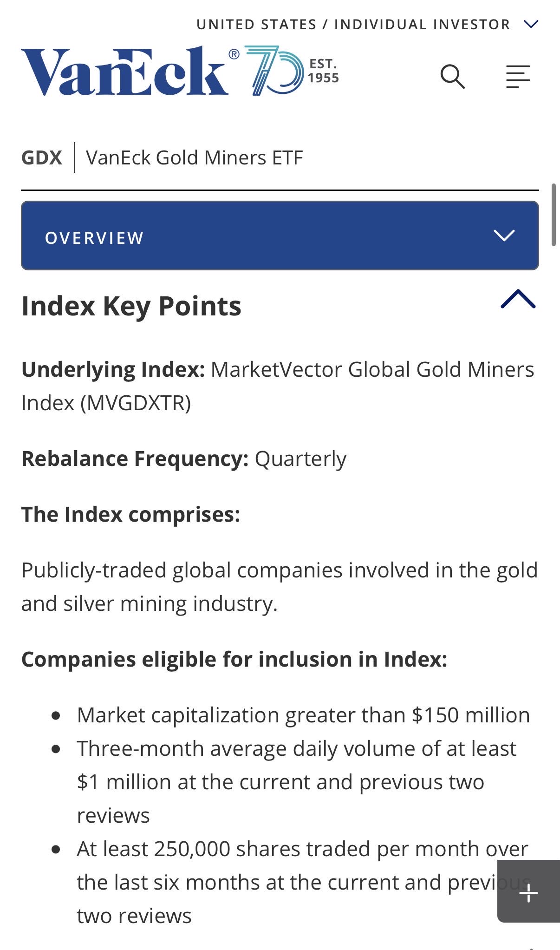The image size is (560, 950).
Task: Click the EST. 1955 badge text
Action: pos(323,71)
